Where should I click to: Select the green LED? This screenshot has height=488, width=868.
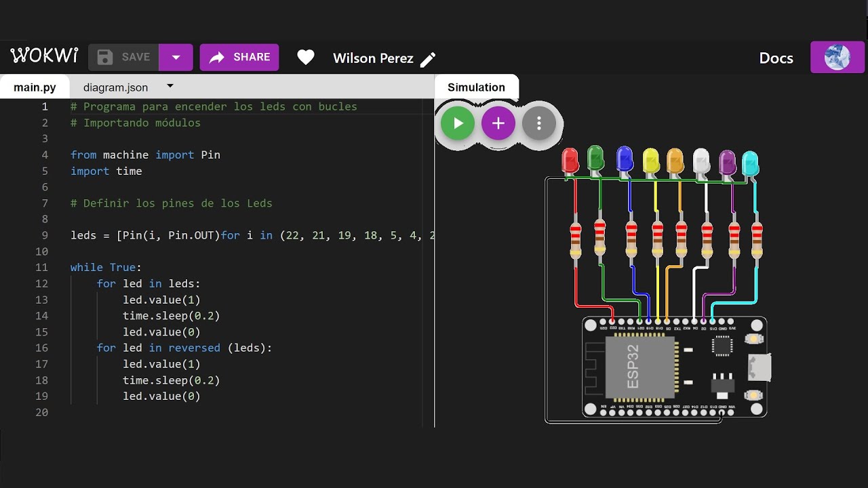[x=595, y=159]
